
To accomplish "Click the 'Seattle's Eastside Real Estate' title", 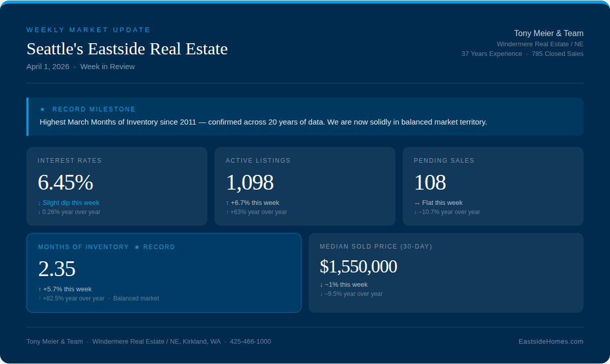I will pos(127,49).
